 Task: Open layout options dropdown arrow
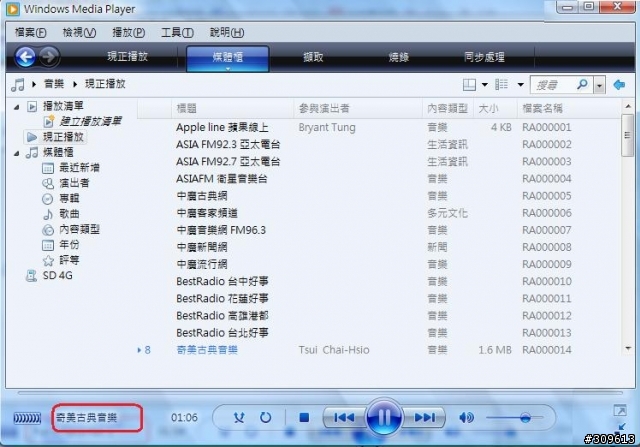tap(484, 85)
